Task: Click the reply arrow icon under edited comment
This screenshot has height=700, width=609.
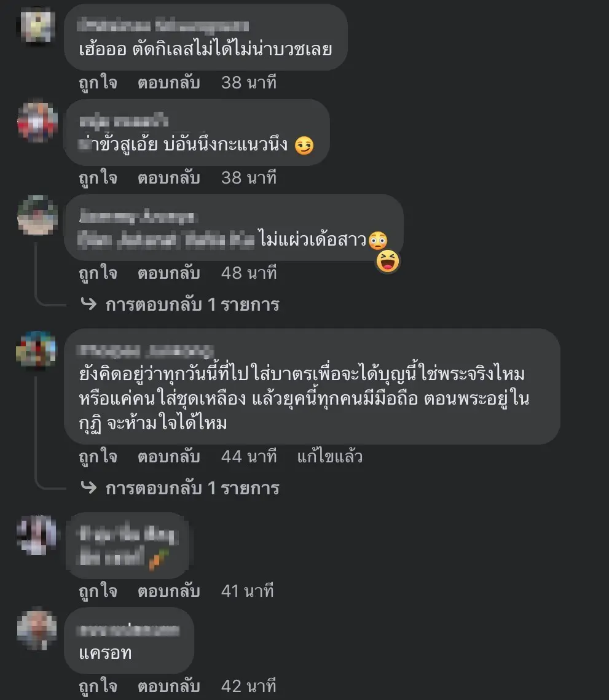Action: 88,487
